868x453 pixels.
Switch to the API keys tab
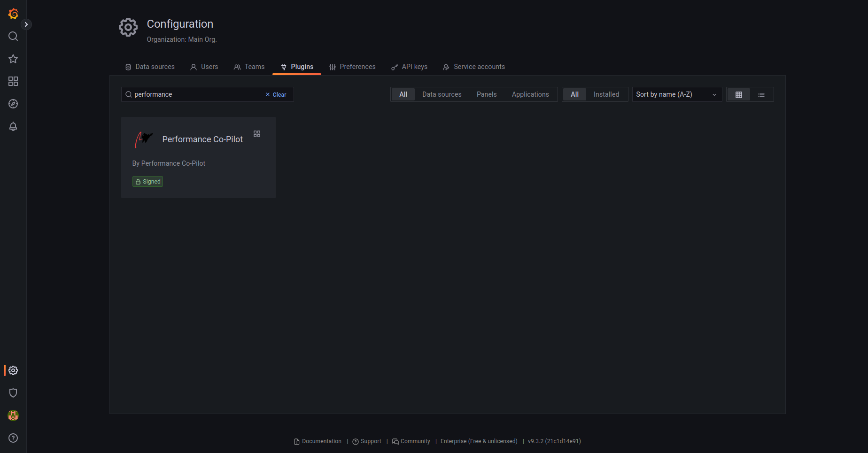click(409, 67)
